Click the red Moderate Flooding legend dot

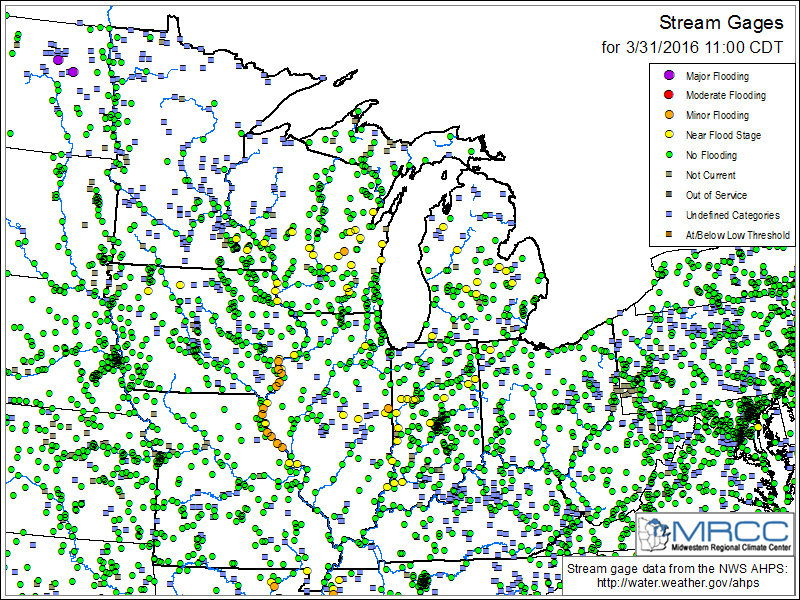669,95
